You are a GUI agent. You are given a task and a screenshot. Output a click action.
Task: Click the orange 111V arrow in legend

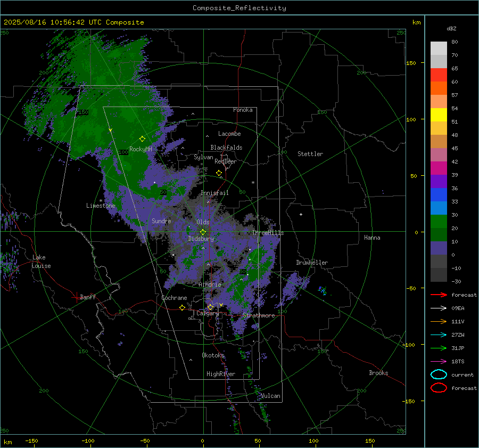pyautogui.click(x=439, y=321)
